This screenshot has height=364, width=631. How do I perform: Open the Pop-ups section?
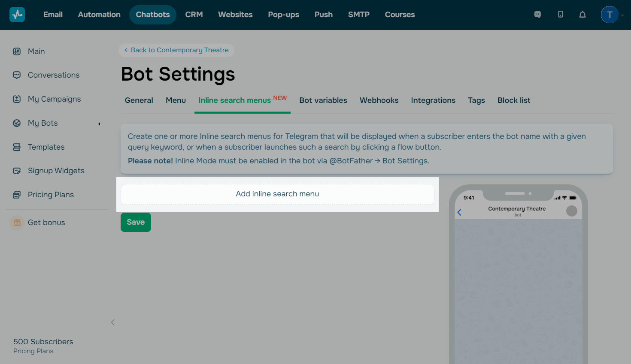(x=284, y=15)
